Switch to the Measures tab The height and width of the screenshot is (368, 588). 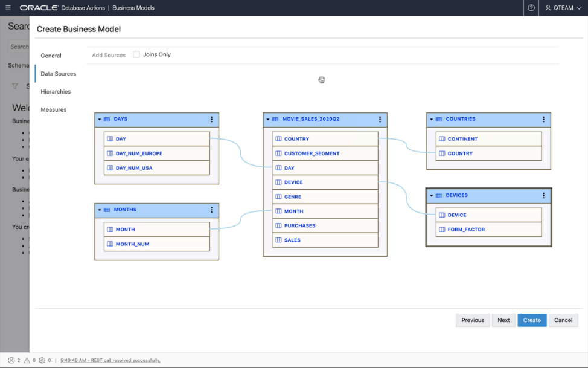coord(53,110)
